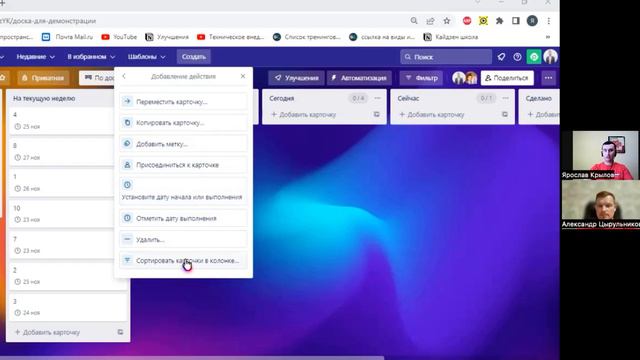The image size is (640, 360).
Task: Focus the 'Поиск' search field
Action: point(446,57)
